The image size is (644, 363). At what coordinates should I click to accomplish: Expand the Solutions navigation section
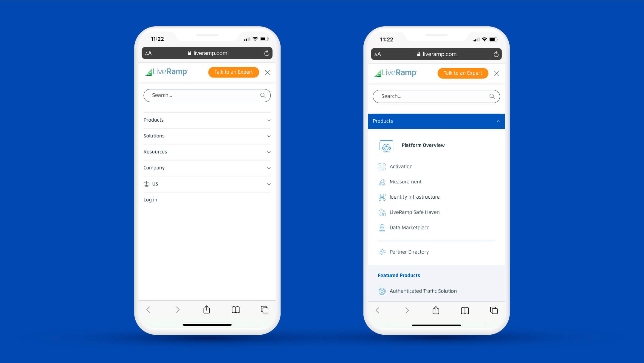point(207,135)
